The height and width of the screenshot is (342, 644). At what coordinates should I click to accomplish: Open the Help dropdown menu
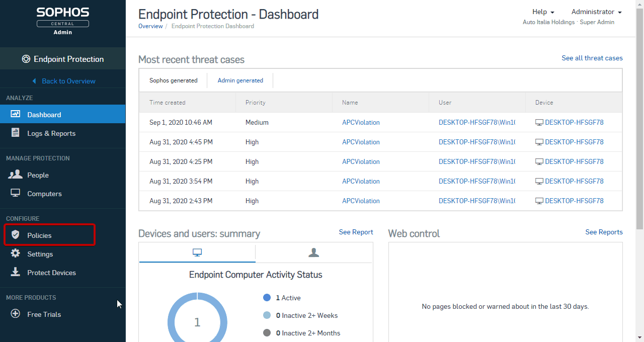pos(543,12)
